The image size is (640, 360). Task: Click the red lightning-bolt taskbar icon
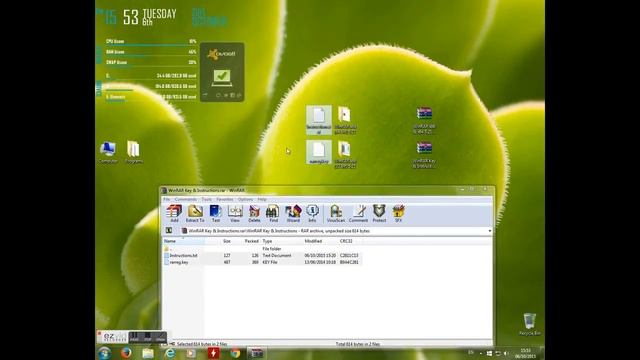coord(213,353)
